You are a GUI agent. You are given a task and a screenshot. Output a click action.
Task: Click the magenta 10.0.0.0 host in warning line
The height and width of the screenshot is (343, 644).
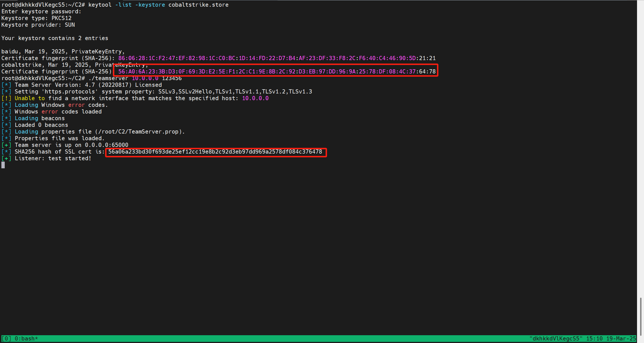[255, 98]
